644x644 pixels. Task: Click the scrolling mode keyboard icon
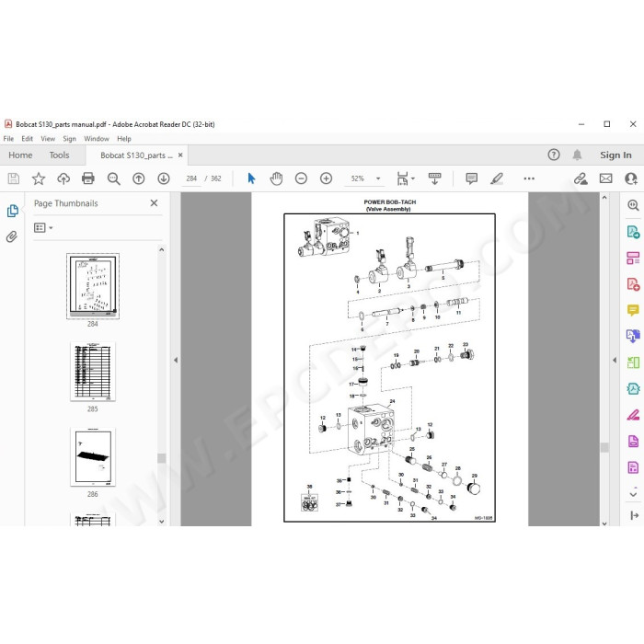click(434, 178)
